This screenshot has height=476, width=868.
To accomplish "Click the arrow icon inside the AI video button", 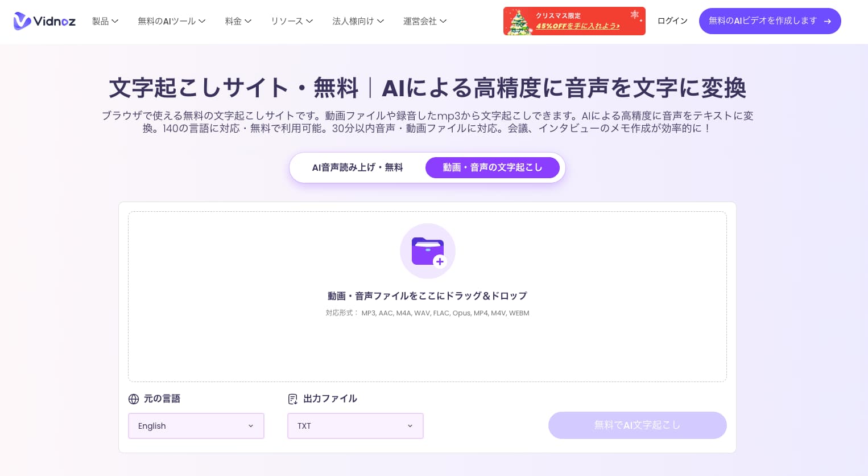I will coord(828,21).
